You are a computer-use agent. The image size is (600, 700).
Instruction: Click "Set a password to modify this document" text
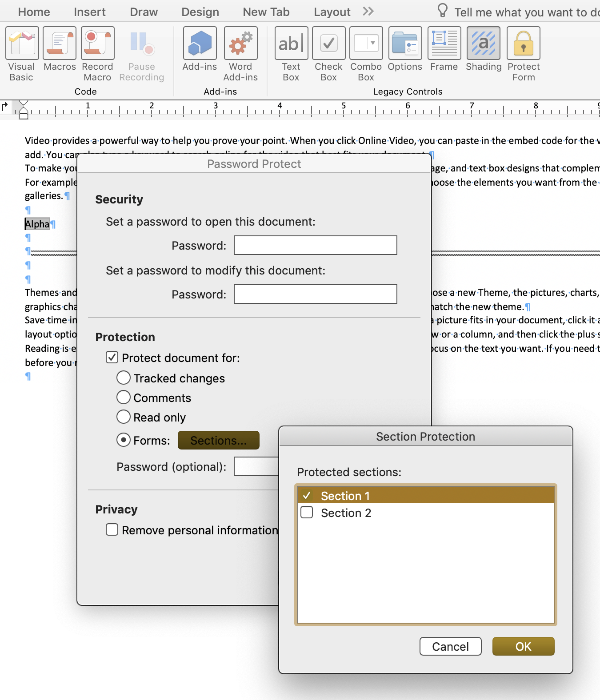[215, 270]
